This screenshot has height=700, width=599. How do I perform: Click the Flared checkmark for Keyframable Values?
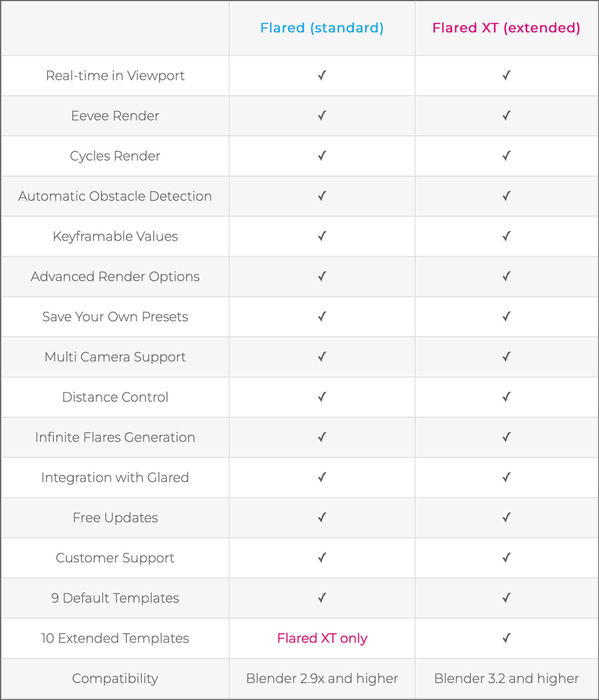tap(322, 236)
